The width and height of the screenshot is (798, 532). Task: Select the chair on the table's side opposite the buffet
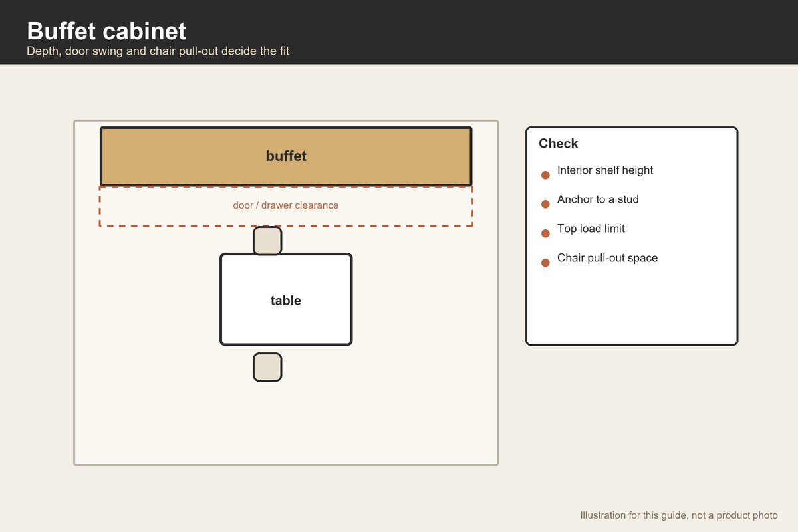point(267,367)
